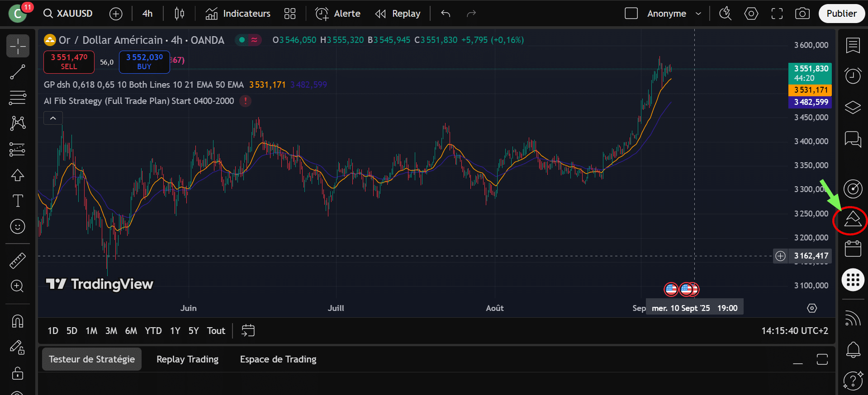Click the red SELL price button

[x=69, y=62]
